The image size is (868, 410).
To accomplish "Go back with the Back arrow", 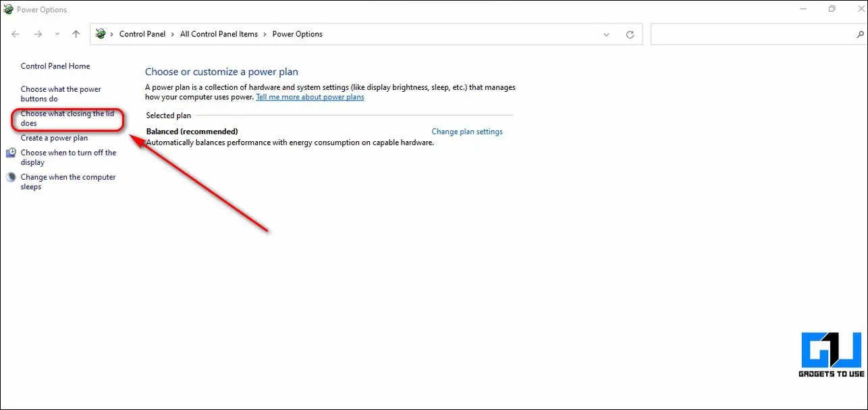I will (x=16, y=34).
